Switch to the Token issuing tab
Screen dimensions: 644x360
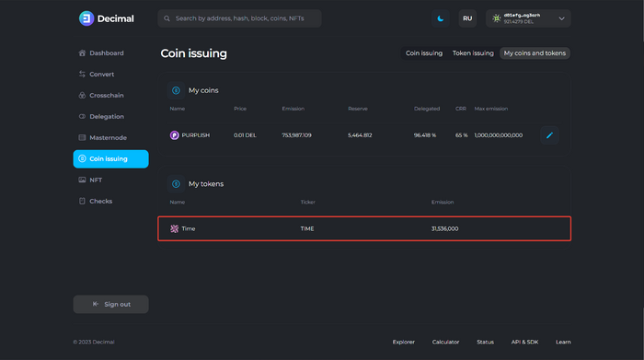click(473, 53)
